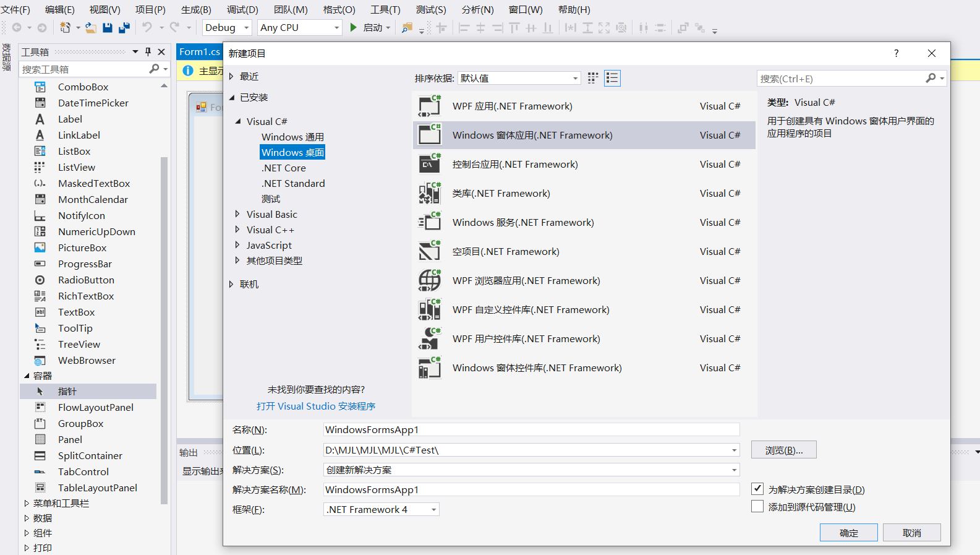Open the 生成(B) menu
The image size is (980, 555).
click(x=196, y=9)
